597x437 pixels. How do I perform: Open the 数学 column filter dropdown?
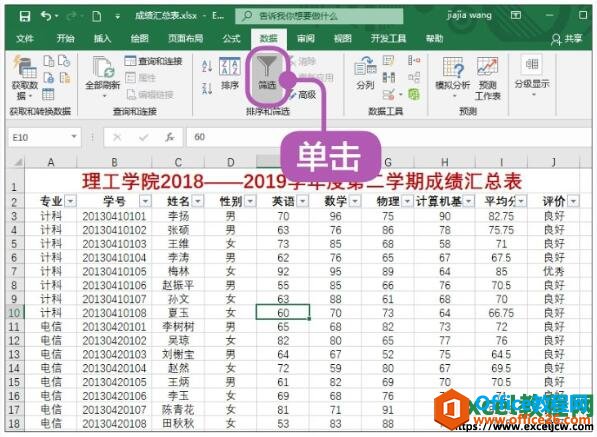point(354,201)
